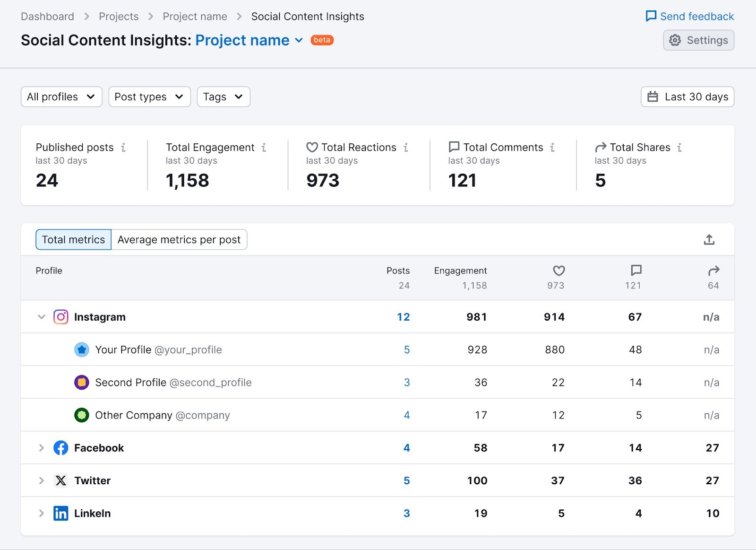Click the Total Shares arrow icon
Viewport: 756px width, 550px height.
600,147
